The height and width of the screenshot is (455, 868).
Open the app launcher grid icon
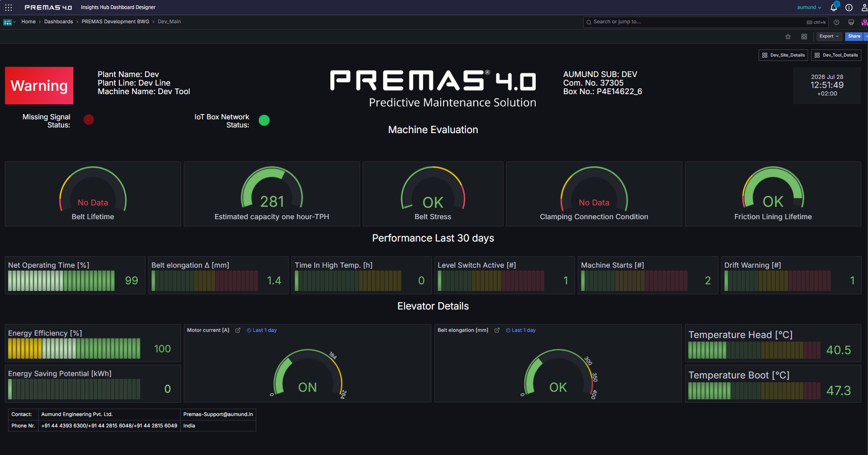pyautogui.click(x=9, y=7)
